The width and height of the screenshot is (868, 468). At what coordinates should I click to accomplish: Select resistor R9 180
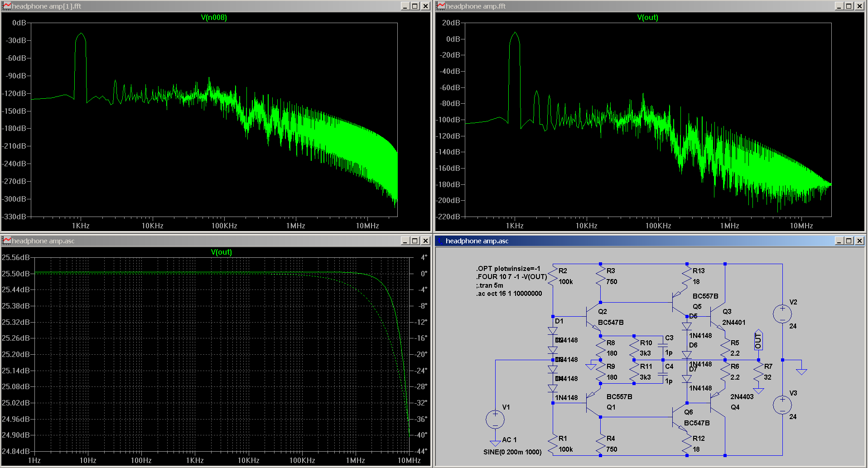(601, 372)
